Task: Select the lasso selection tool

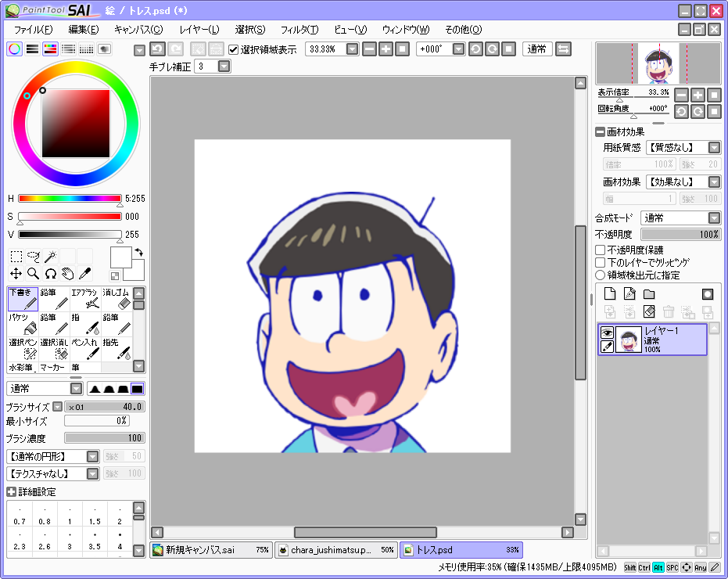Action: (34, 257)
